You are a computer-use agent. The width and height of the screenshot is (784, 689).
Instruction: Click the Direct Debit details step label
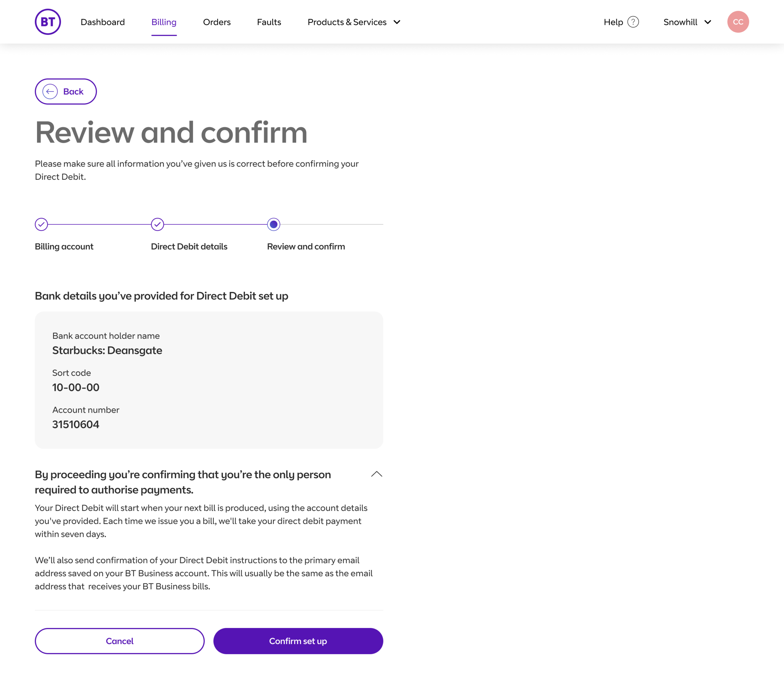point(189,246)
